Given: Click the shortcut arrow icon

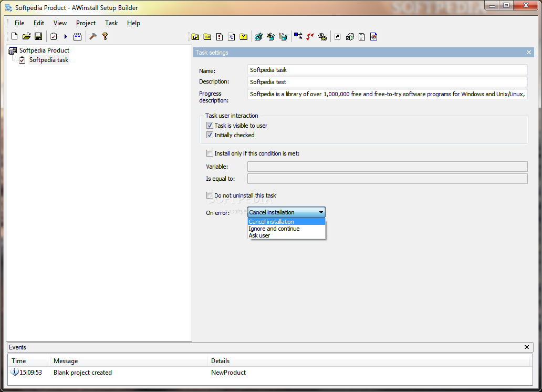Looking at the screenshot, I should point(337,37).
